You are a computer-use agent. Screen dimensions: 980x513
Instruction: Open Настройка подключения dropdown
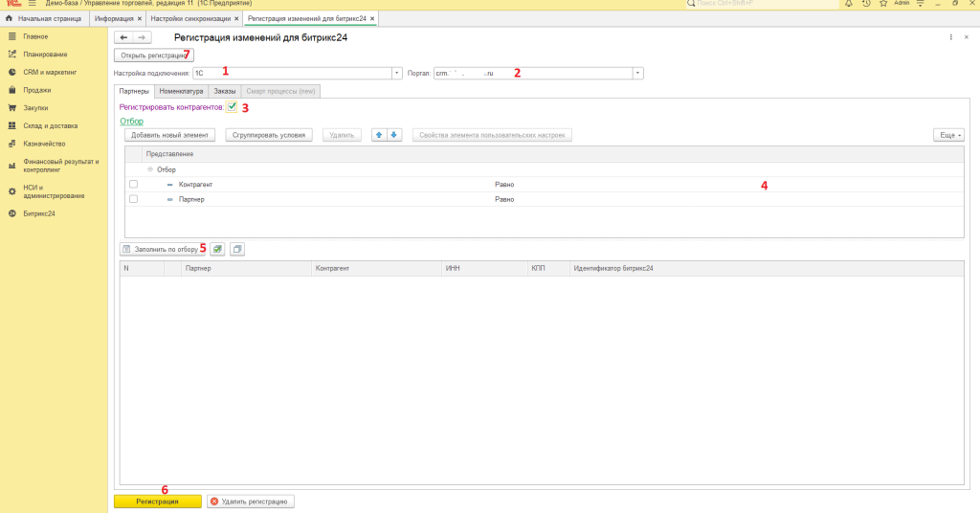pos(397,73)
